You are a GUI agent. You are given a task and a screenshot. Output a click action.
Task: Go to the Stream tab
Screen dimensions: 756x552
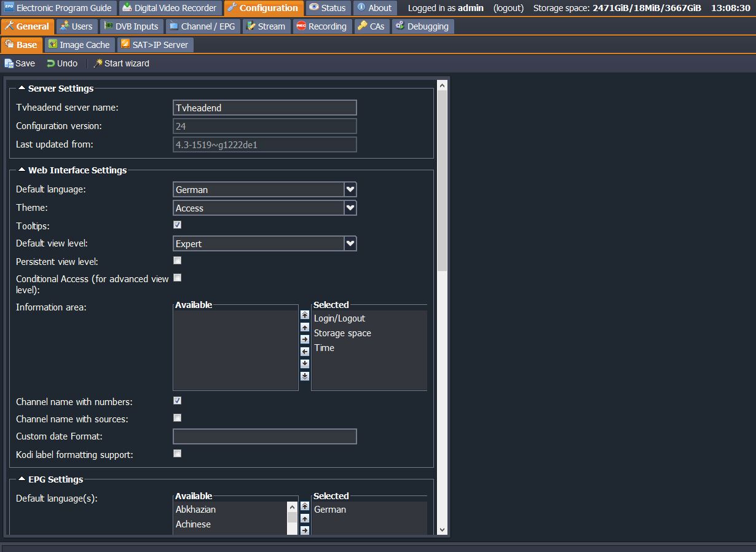(266, 26)
